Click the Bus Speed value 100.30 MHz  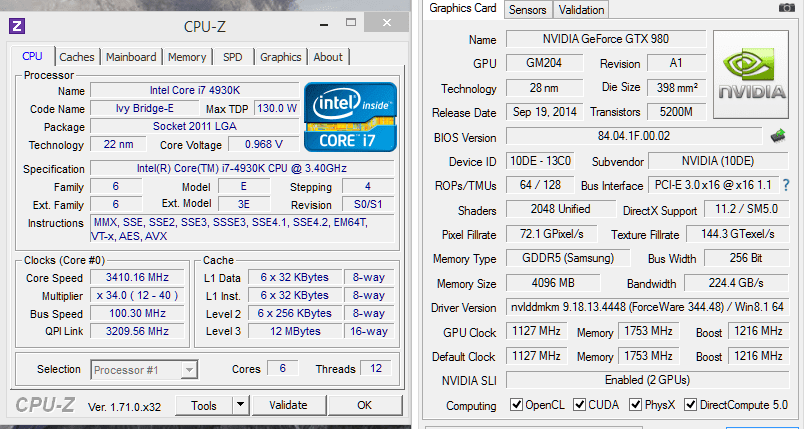137,314
